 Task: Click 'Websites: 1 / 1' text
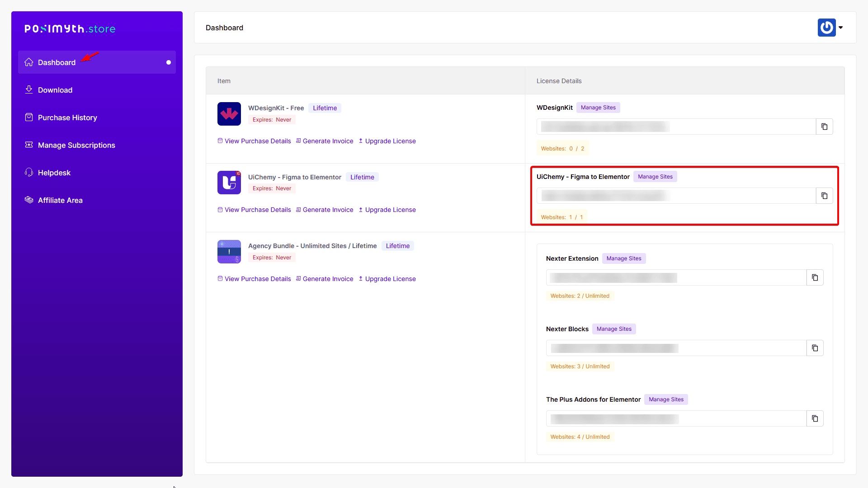pyautogui.click(x=561, y=217)
